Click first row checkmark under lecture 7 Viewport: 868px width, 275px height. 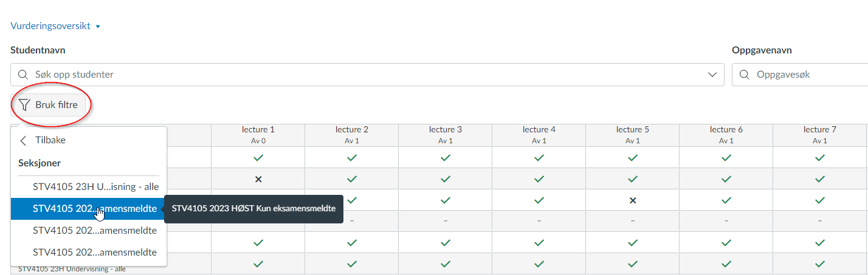click(x=819, y=158)
